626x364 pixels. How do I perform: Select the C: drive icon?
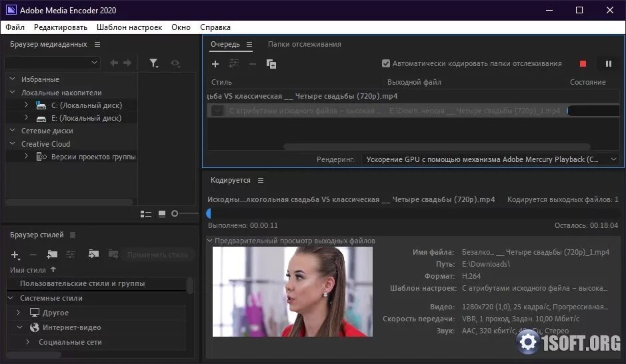pos(41,105)
